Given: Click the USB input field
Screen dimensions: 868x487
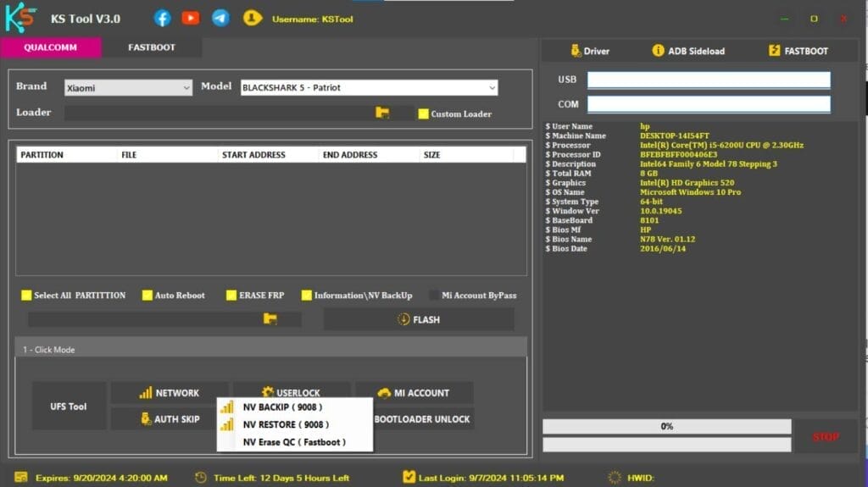Looking at the screenshot, I should (x=709, y=80).
